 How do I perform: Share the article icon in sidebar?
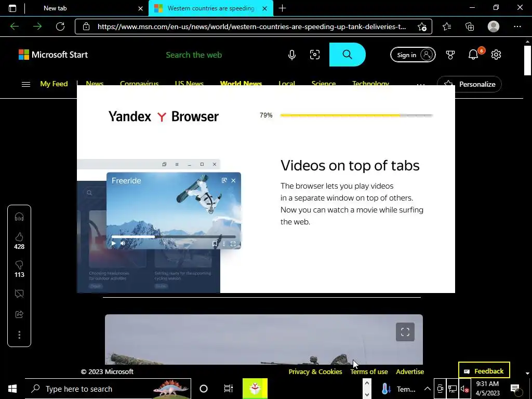coord(19,314)
